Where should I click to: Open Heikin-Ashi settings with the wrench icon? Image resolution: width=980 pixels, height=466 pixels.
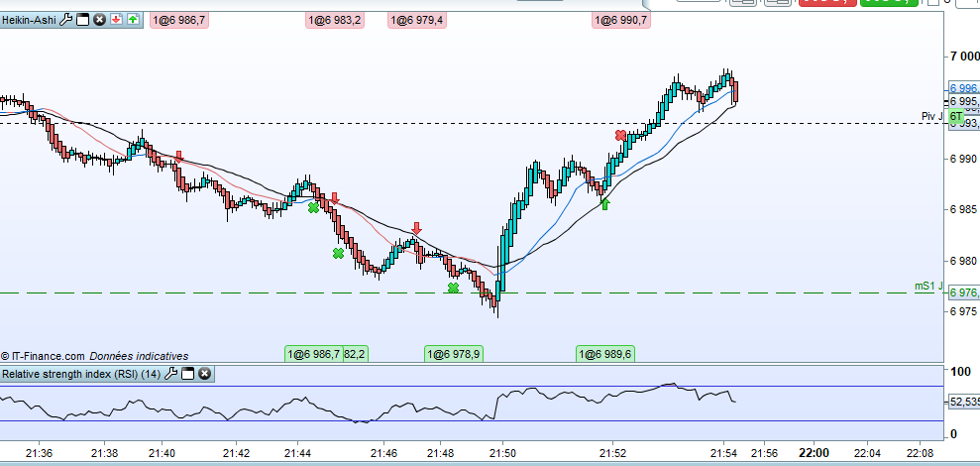[66, 20]
